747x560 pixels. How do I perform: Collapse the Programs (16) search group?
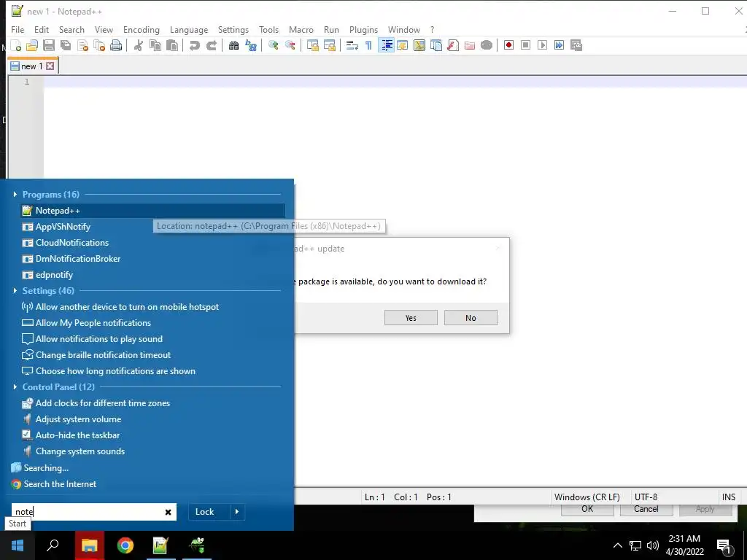pyautogui.click(x=15, y=194)
